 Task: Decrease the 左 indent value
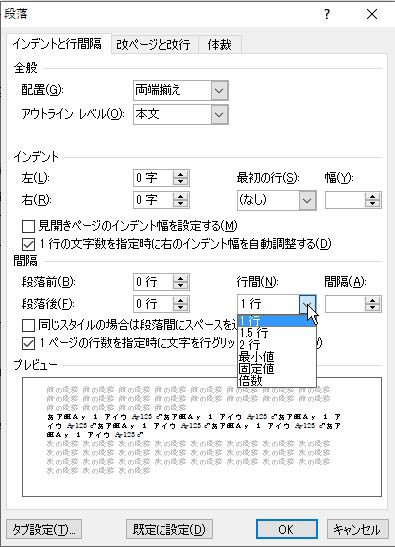[x=180, y=182]
